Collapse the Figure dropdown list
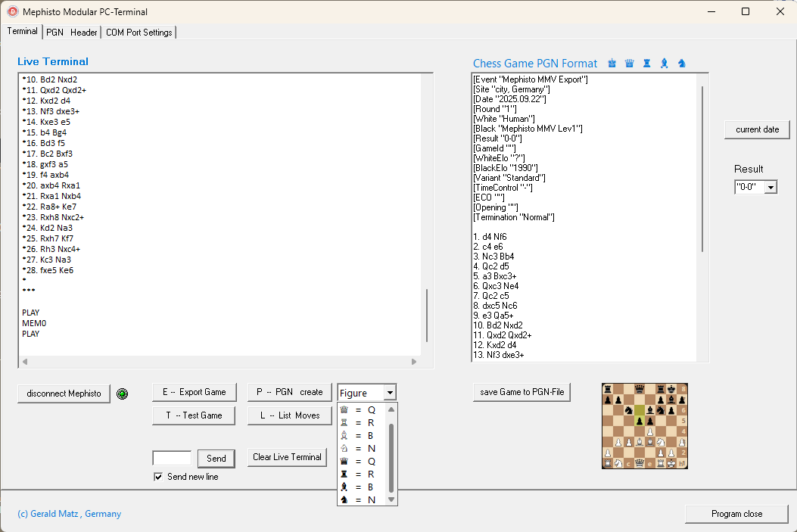Screen dimensions: 797x532 pos(390,393)
